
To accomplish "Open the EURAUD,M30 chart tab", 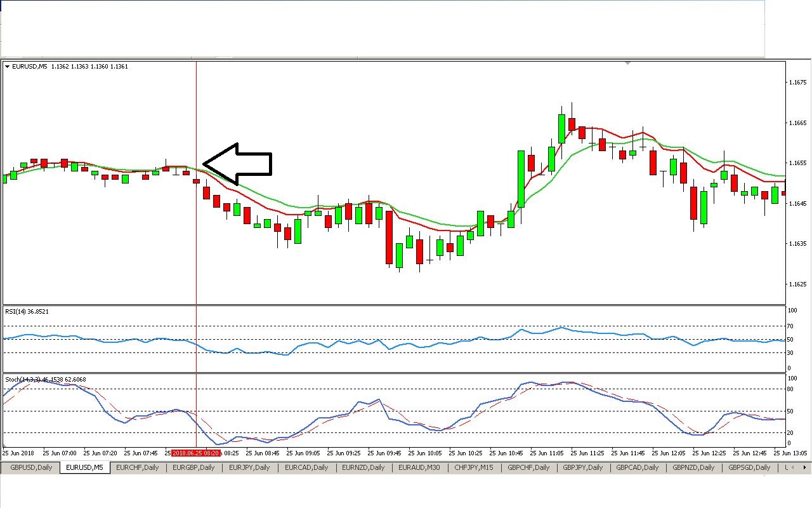I will tap(419, 467).
